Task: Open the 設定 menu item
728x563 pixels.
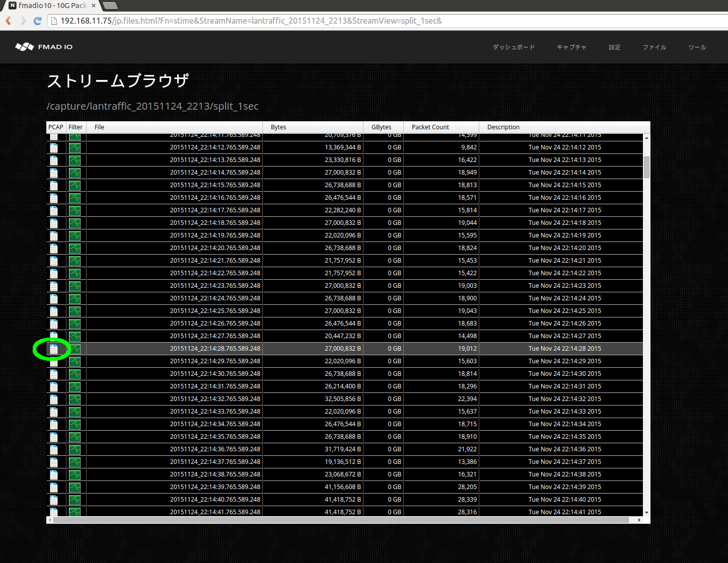Action: (x=614, y=47)
